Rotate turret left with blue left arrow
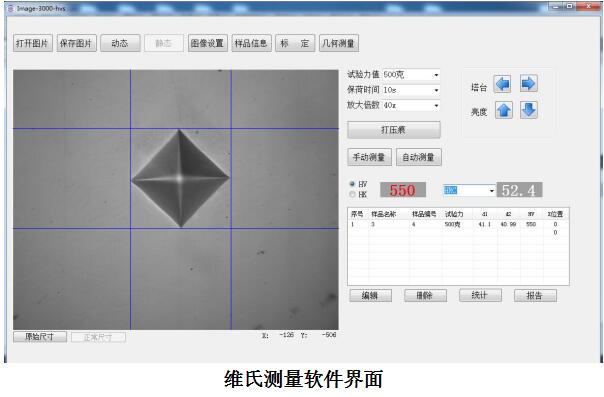Viewport: 604px width, 397px height. click(x=502, y=84)
